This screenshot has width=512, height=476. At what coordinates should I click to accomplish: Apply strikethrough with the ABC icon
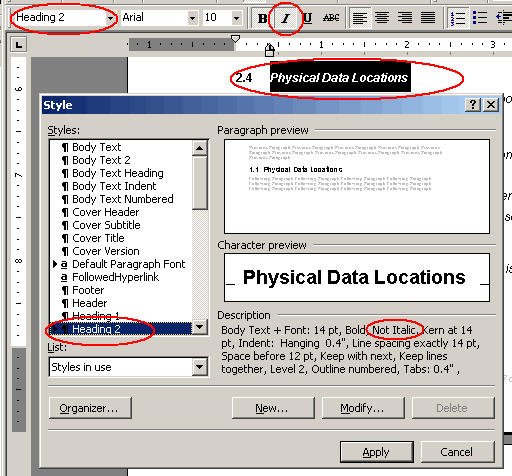(331, 18)
